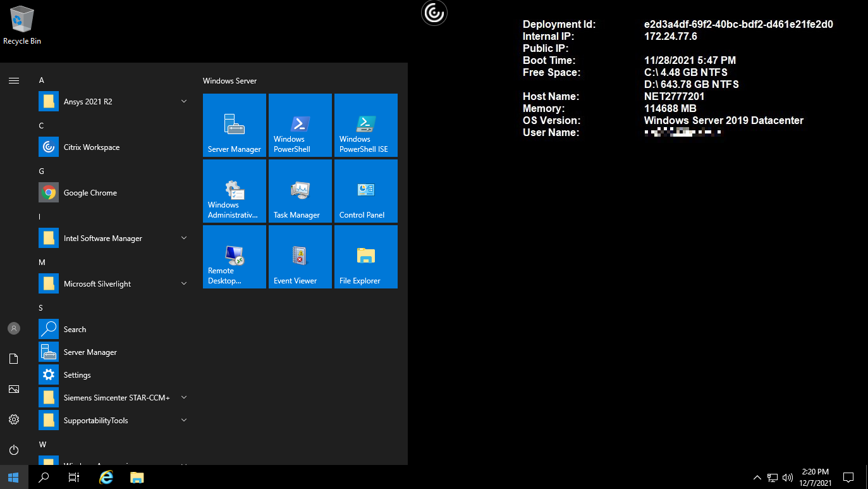Open the Windows Administrative Tools tile
The width and height of the screenshot is (868, 489).
point(235,191)
